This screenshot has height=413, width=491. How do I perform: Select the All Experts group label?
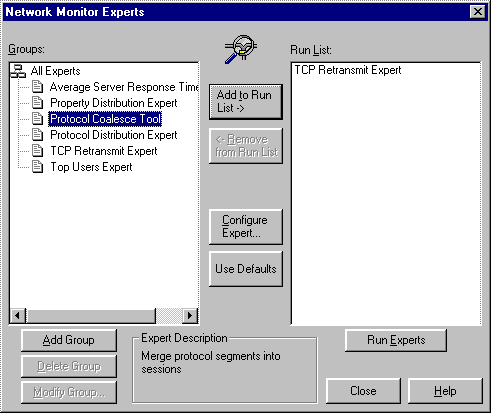[x=56, y=71]
